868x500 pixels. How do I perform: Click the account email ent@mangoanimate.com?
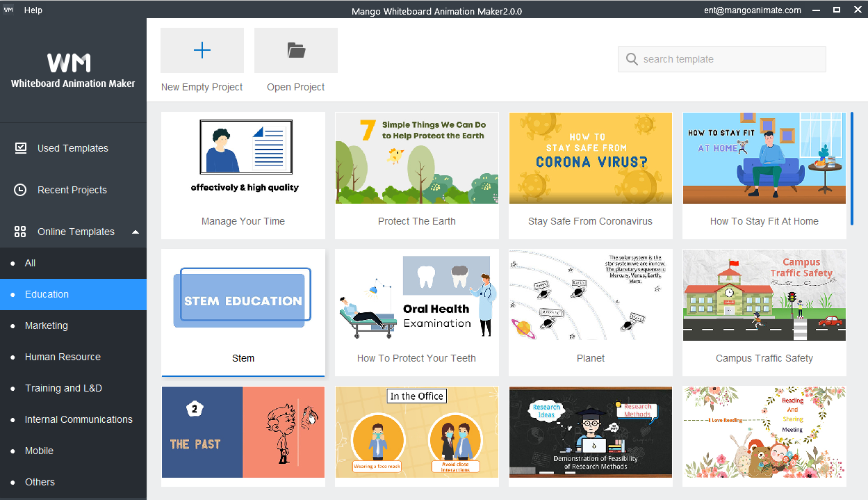coord(753,10)
